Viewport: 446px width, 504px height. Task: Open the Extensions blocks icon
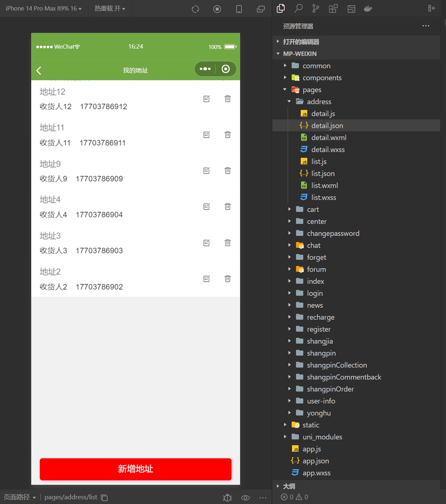pyautogui.click(x=333, y=8)
